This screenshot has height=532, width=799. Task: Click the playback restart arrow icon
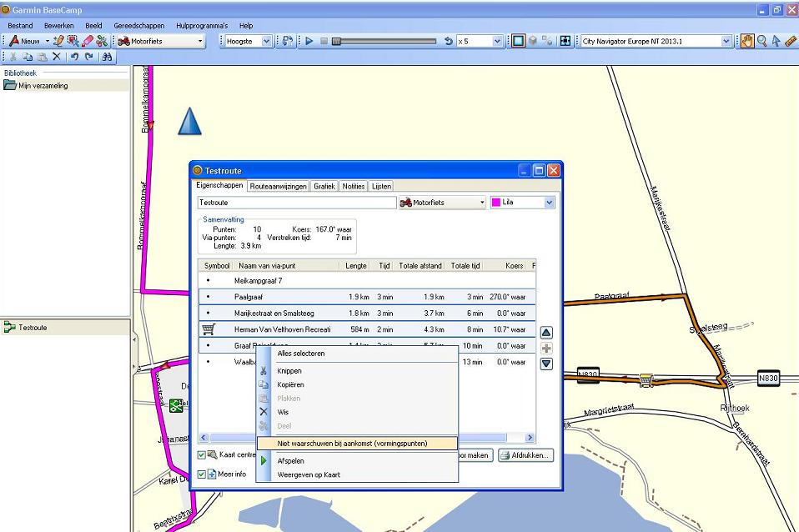[449, 42]
